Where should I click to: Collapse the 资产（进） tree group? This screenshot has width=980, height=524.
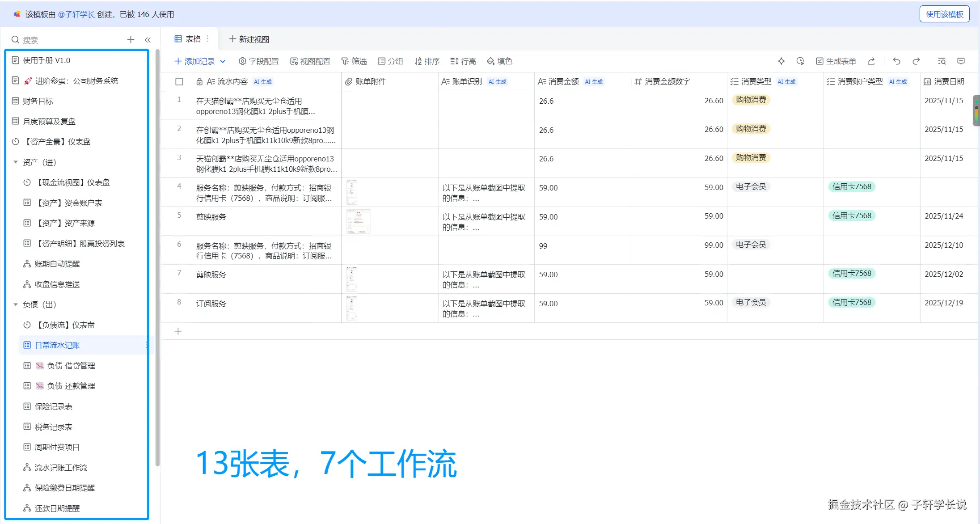[16, 162]
